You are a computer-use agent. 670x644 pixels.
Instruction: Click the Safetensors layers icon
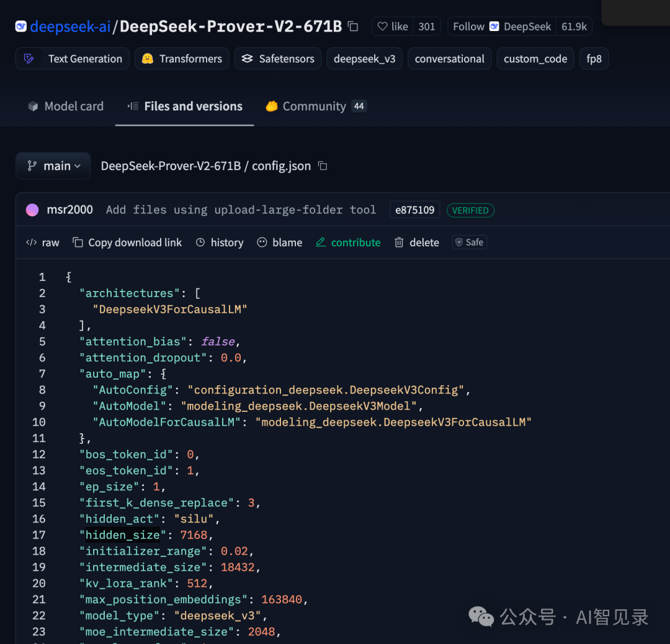[x=247, y=58]
